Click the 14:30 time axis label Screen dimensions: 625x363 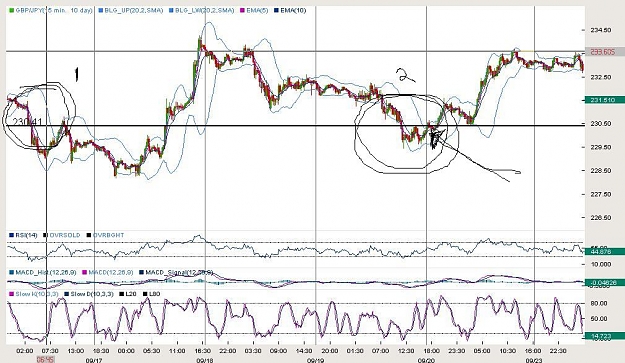pos(304,351)
